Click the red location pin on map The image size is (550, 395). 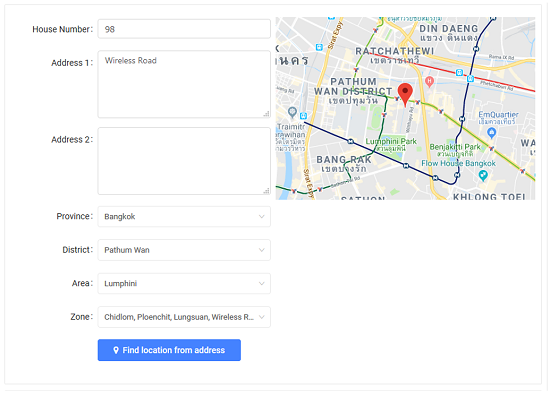405,94
